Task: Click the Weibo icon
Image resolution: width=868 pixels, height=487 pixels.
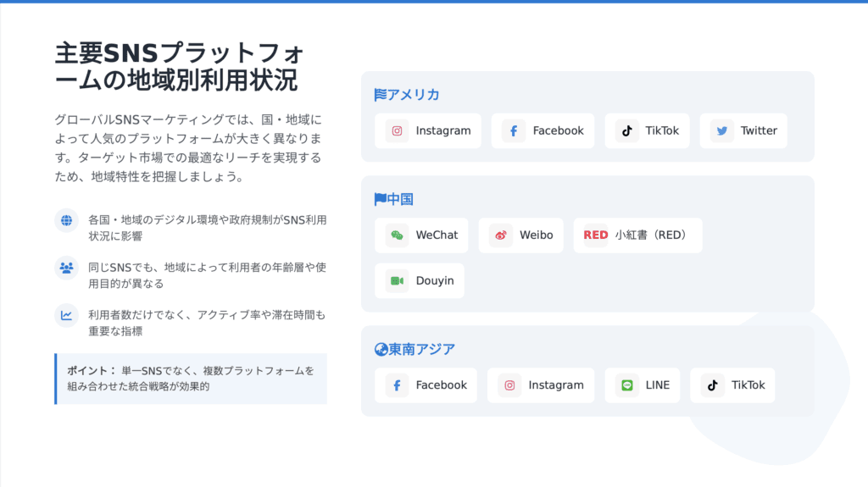Action: click(x=500, y=235)
